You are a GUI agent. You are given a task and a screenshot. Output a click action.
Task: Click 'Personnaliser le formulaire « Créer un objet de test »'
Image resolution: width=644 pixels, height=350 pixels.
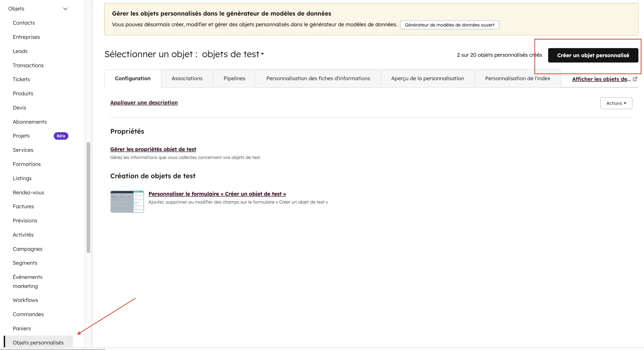click(217, 194)
